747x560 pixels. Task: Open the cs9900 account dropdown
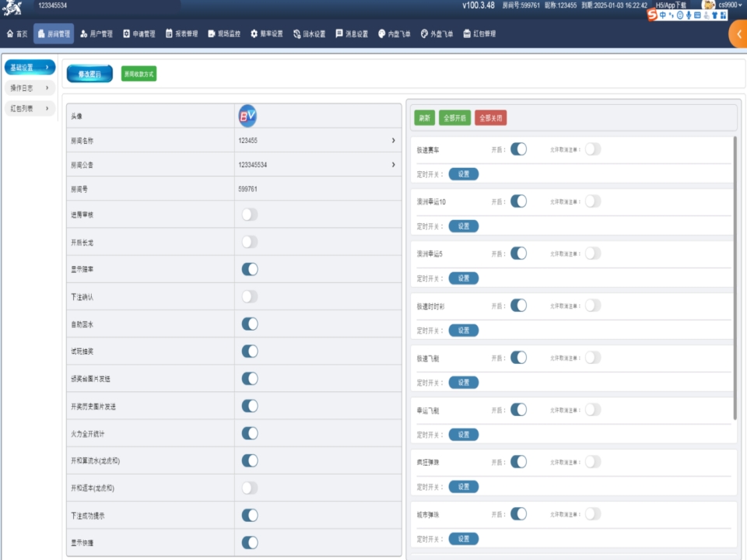pos(731,5)
